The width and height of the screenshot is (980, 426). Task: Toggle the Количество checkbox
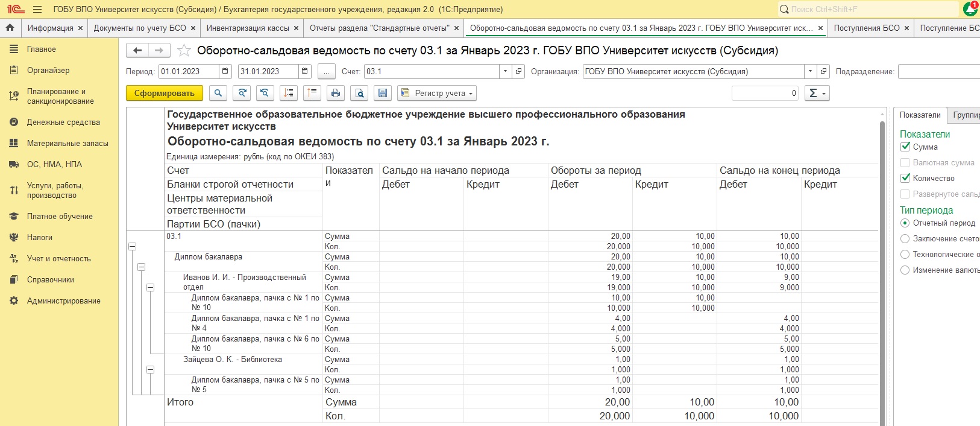pyautogui.click(x=905, y=178)
